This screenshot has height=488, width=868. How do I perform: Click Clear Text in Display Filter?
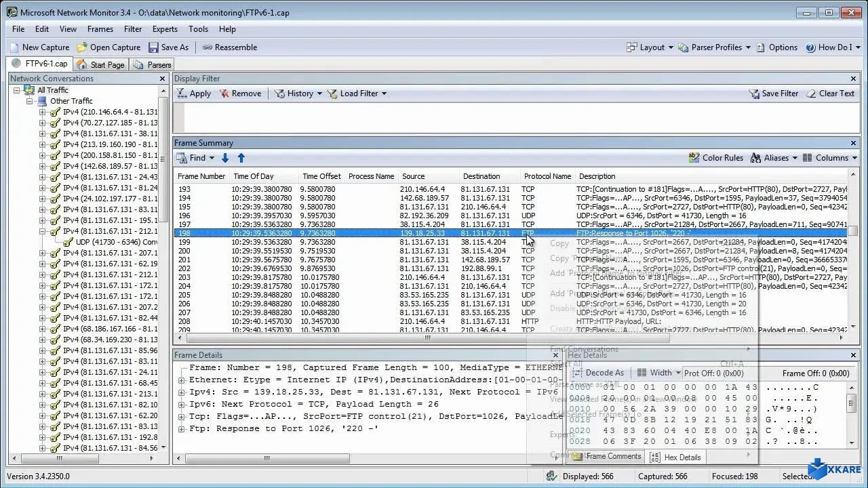[x=831, y=94]
